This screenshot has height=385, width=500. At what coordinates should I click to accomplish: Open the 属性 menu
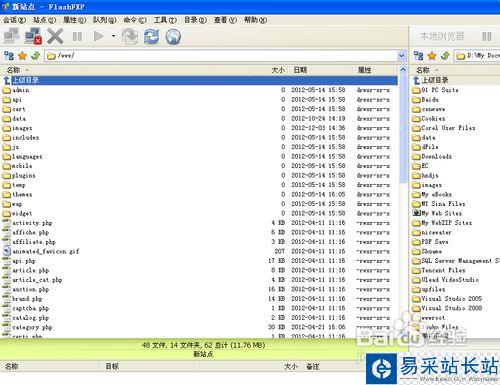click(74, 20)
